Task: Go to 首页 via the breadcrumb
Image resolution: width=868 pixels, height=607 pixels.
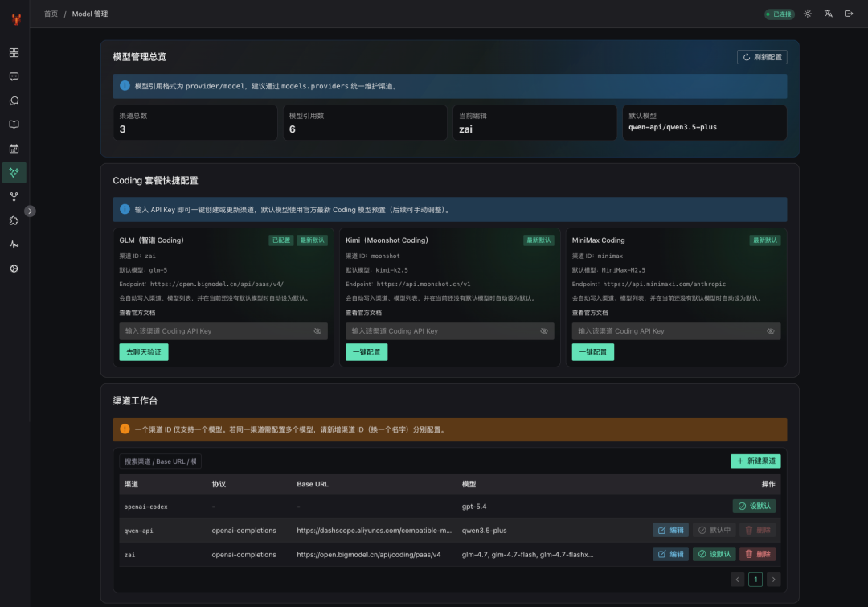Action: (50, 14)
